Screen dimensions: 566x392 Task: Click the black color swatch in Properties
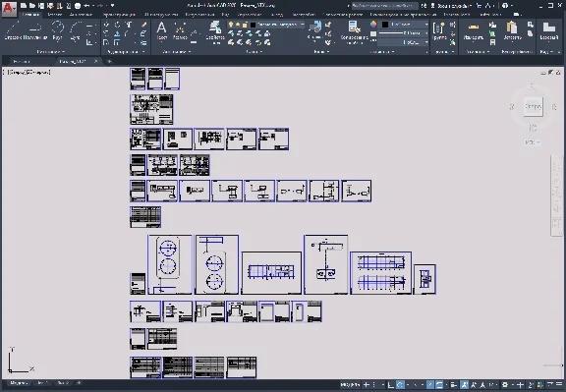(x=385, y=25)
